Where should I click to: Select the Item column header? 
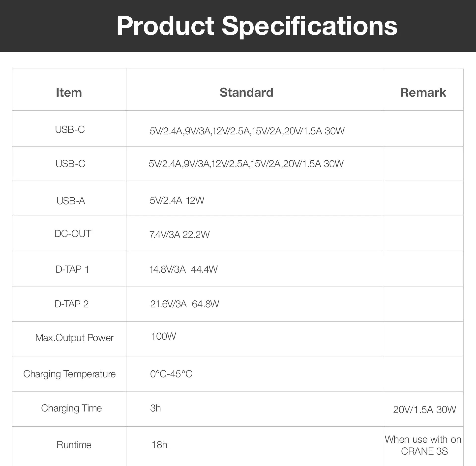tap(69, 92)
